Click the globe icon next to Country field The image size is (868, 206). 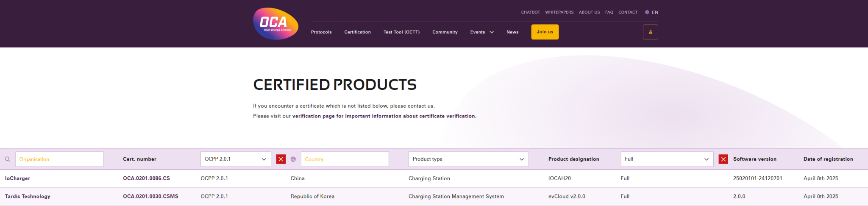pos(293,159)
